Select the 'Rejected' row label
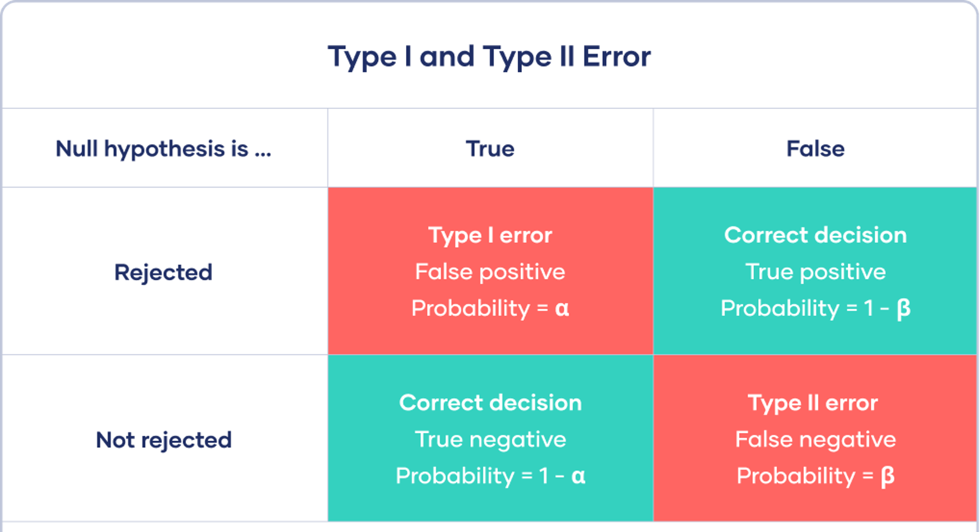The width and height of the screenshot is (980, 532). [163, 273]
